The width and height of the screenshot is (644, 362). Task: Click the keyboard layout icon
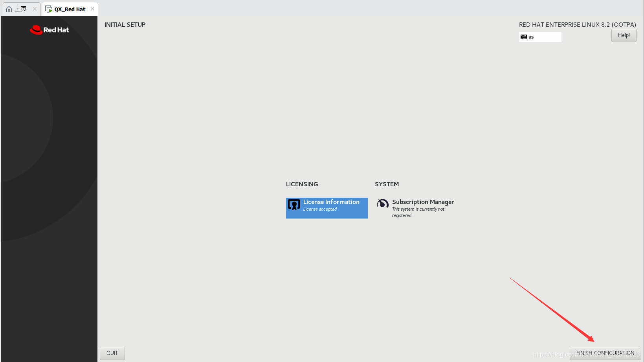[524, 37]
